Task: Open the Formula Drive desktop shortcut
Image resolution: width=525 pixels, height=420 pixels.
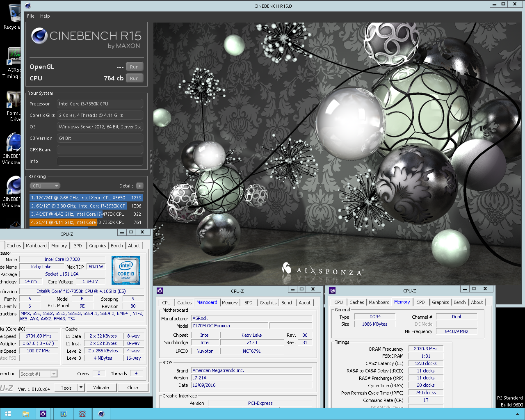Action: coord(13,106)
